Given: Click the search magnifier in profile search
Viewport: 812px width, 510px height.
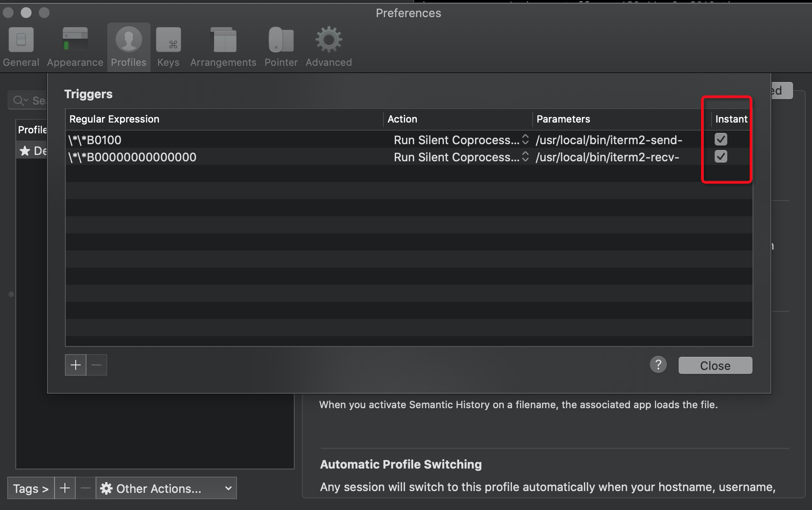Looking at the screenshot, I should [19, 100].
